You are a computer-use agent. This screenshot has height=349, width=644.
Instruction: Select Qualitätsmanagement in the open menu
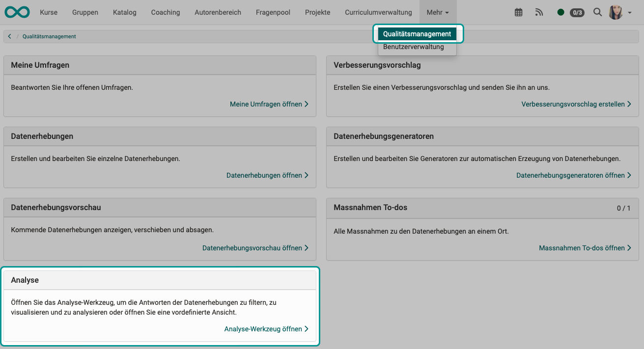417,33
